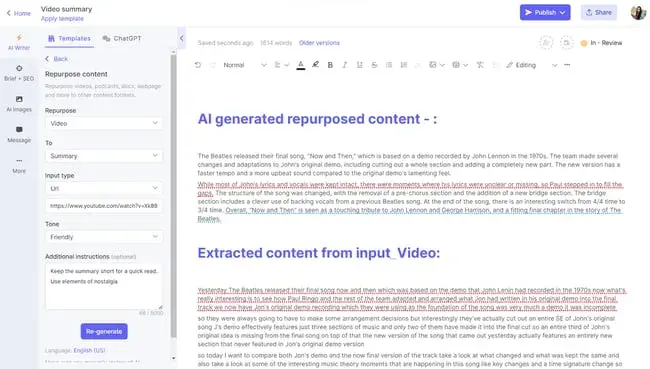
Task: Switch to the ChatGPT tab
Action: coord(122,39)
